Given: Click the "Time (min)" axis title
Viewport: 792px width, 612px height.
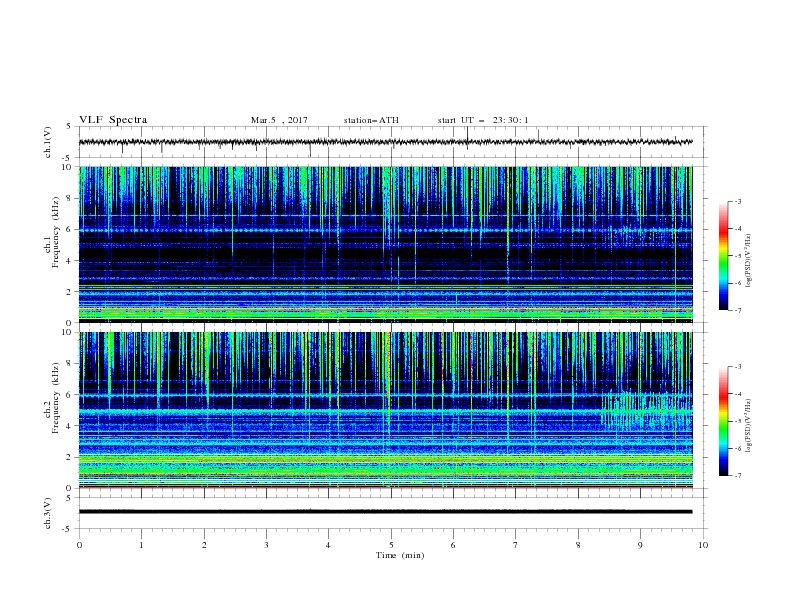Looking at the screenshot, I should coord(400,555).
